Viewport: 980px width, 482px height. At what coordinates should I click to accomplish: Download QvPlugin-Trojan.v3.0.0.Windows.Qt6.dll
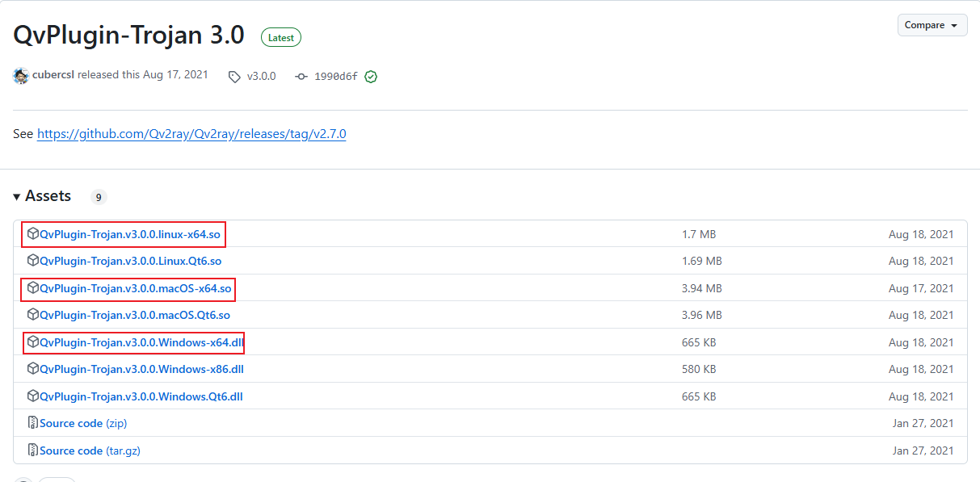click(141, 396)
